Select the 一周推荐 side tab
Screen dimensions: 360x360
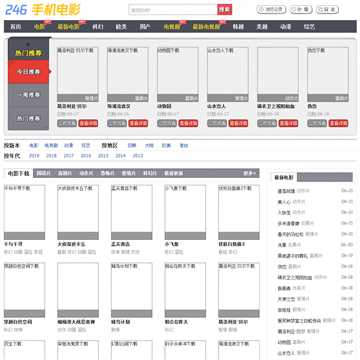(29, 95)
